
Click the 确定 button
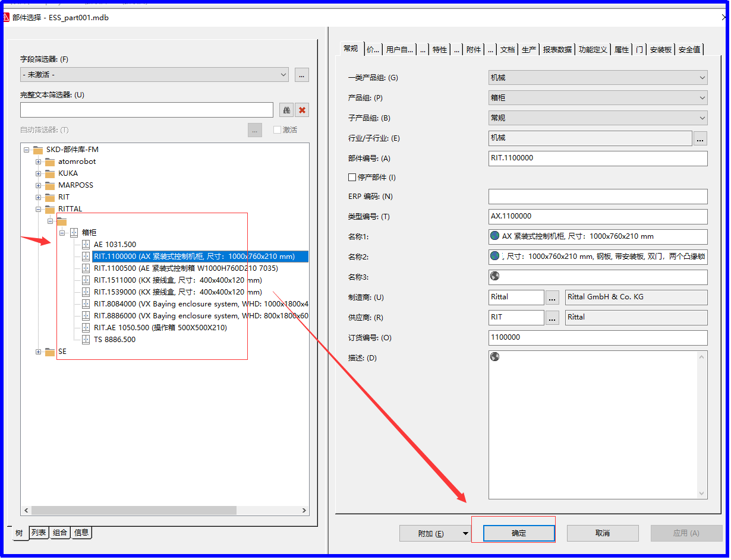(519, 533)
